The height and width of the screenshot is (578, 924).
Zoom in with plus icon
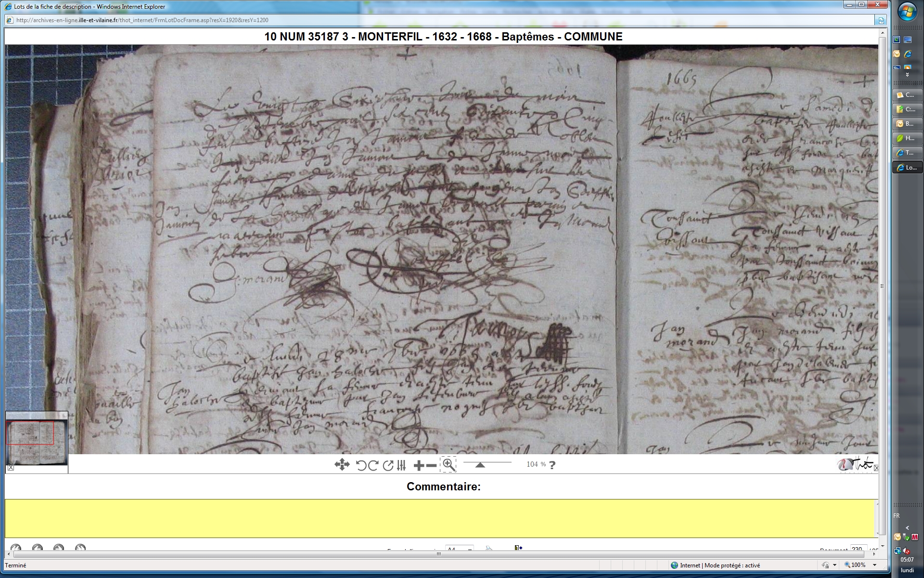419,465
